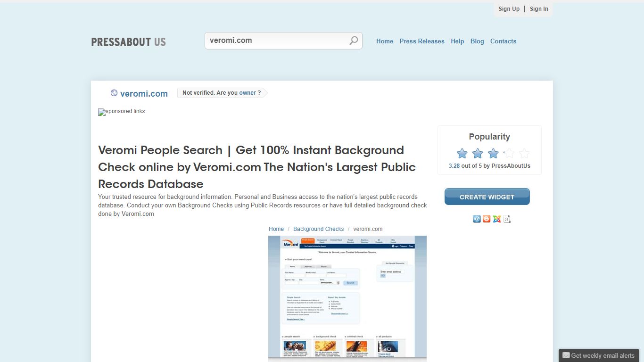This screenshot has width=644, height=362.
Task: Click the Sign Up link
Action: pyautogui.click(x=509, y=9)
